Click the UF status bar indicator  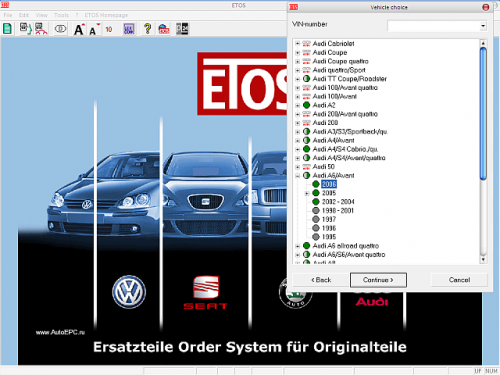point(478,371)
